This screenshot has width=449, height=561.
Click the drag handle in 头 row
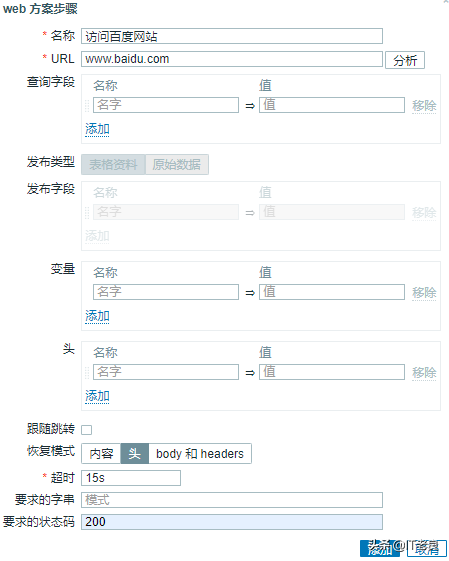tap(87, 372)
